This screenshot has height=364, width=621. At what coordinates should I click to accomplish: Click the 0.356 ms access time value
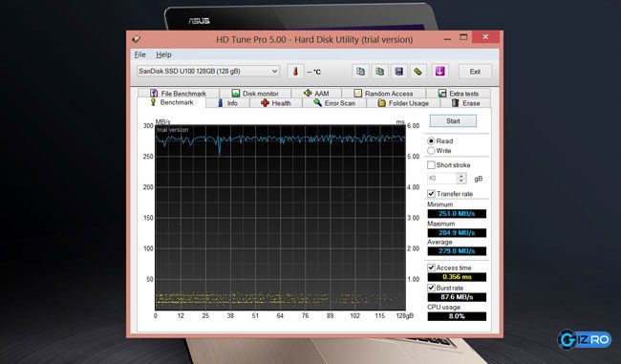(x=457, y=277)
